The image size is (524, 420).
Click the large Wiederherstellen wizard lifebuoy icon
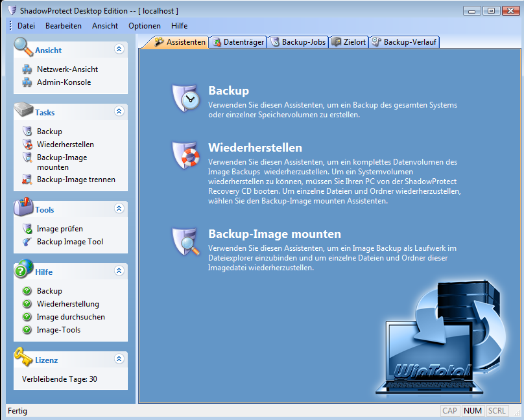(186, 156)
